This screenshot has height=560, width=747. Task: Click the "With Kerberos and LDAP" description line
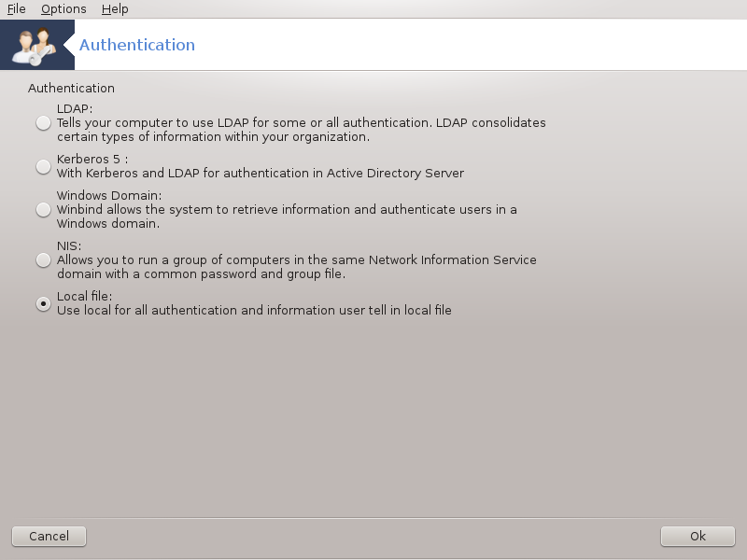click(261, 173)
